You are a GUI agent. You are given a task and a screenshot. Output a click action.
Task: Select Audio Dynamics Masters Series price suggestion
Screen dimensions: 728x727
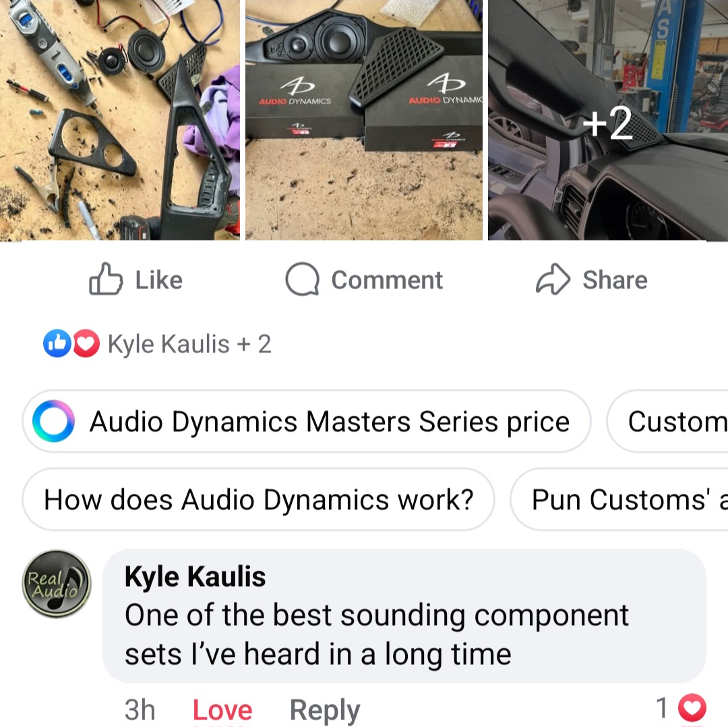[307, 421]
